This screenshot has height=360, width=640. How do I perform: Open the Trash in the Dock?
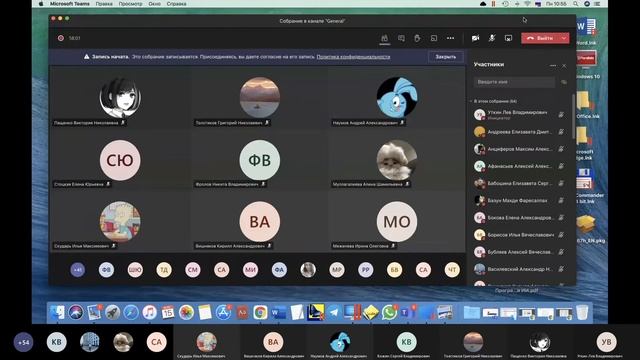(582, 313)
